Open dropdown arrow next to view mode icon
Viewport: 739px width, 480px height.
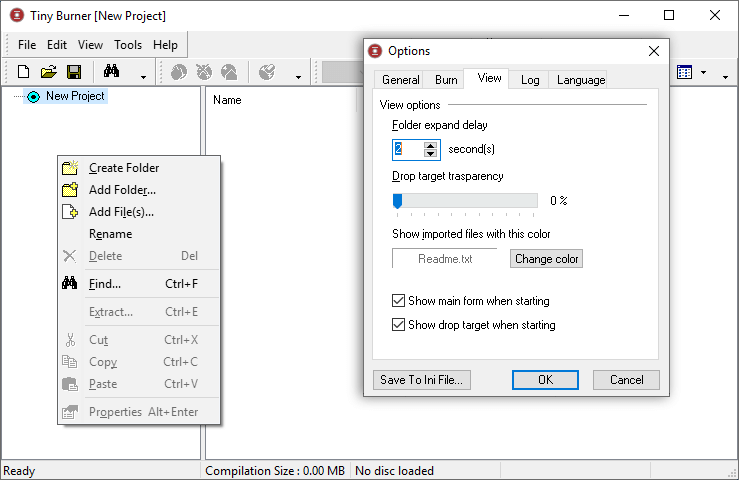pos(703,73)
